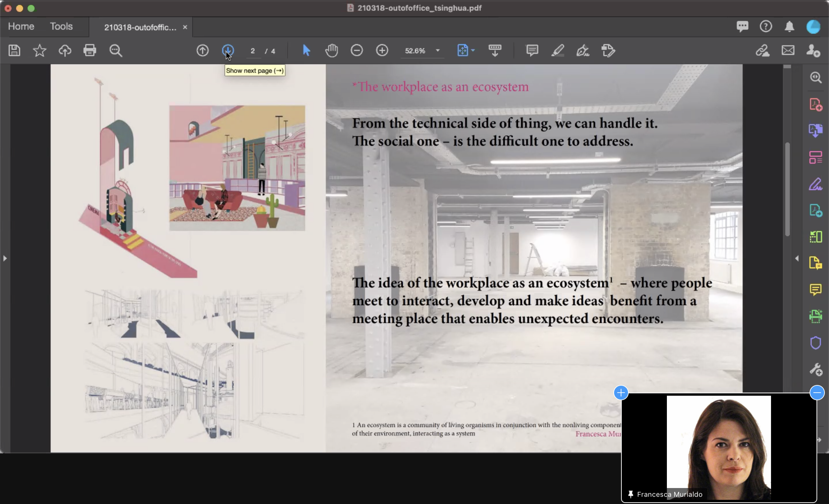Upload file to cloud icon
Screen dimensions: 829x504
[65, 51]
